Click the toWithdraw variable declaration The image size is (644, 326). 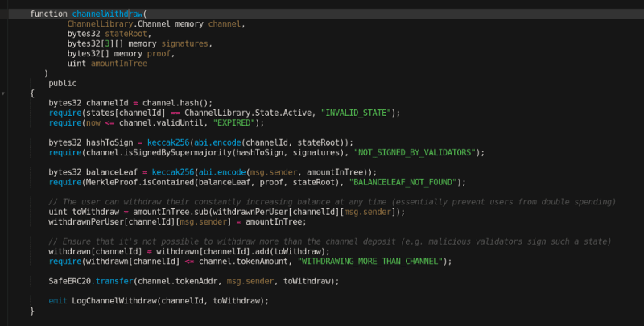[84, 212]
